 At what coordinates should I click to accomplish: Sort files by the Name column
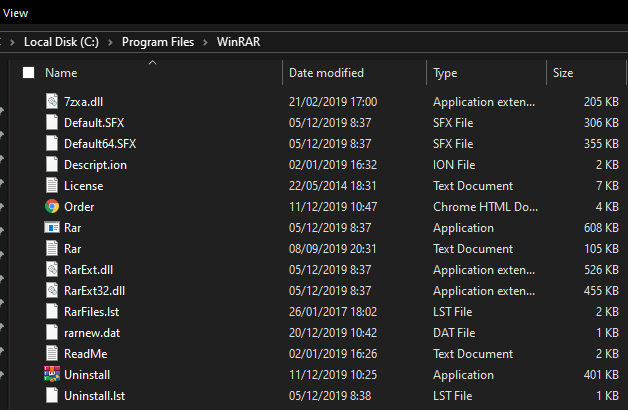(61, 73)
